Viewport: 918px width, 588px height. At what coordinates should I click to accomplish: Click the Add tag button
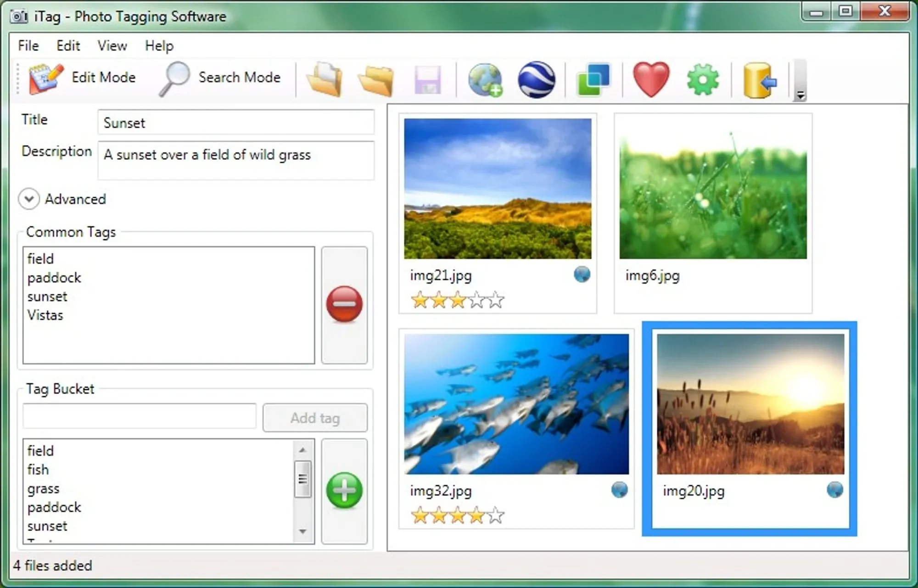(x=315, y=418)
